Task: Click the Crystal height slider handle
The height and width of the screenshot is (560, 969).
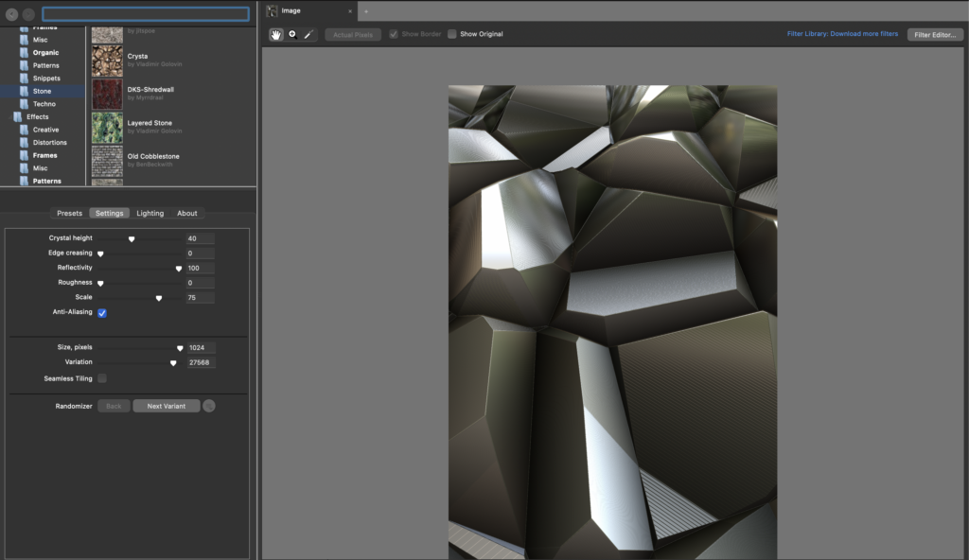Action: pyautogui.click(x=132, y=239)
